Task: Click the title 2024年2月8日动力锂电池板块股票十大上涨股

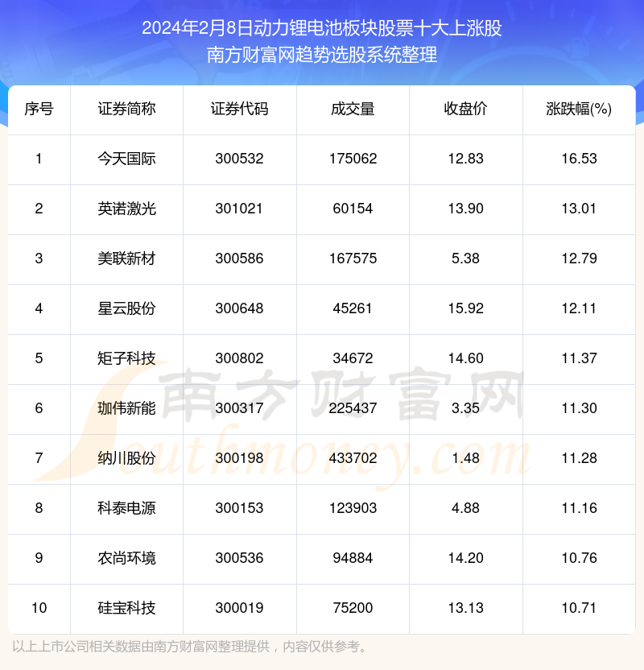Action: (322, 29)
